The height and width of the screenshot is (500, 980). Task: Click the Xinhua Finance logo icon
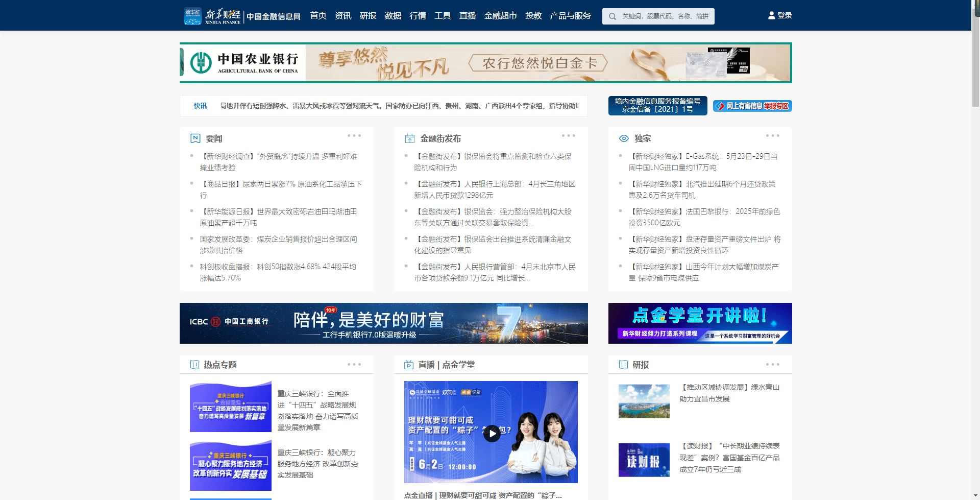pos(193,16)
